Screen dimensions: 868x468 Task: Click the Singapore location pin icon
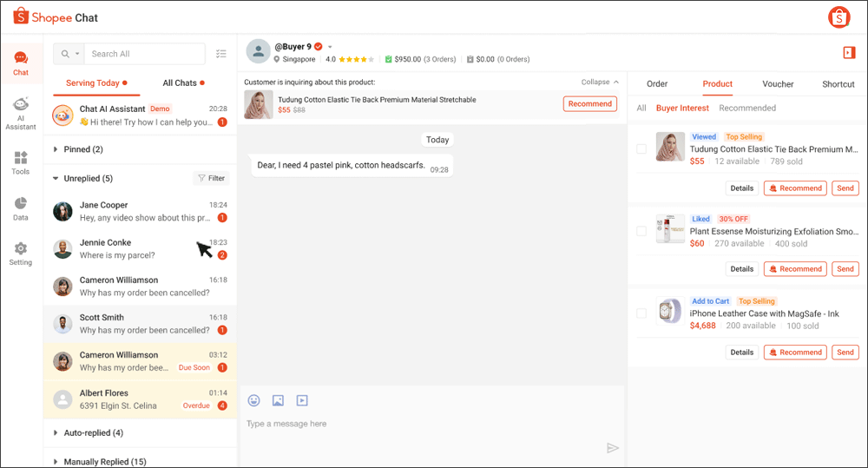click(277, 59)
